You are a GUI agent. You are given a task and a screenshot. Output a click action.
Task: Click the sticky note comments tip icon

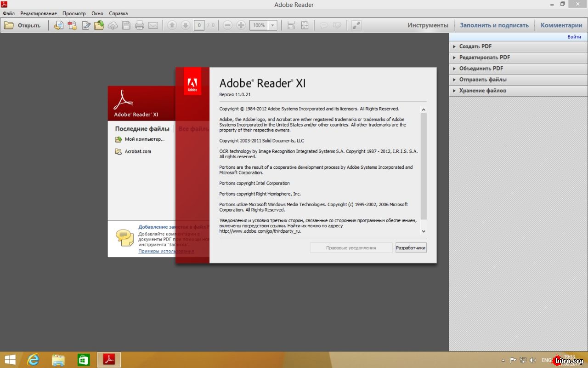124,237
